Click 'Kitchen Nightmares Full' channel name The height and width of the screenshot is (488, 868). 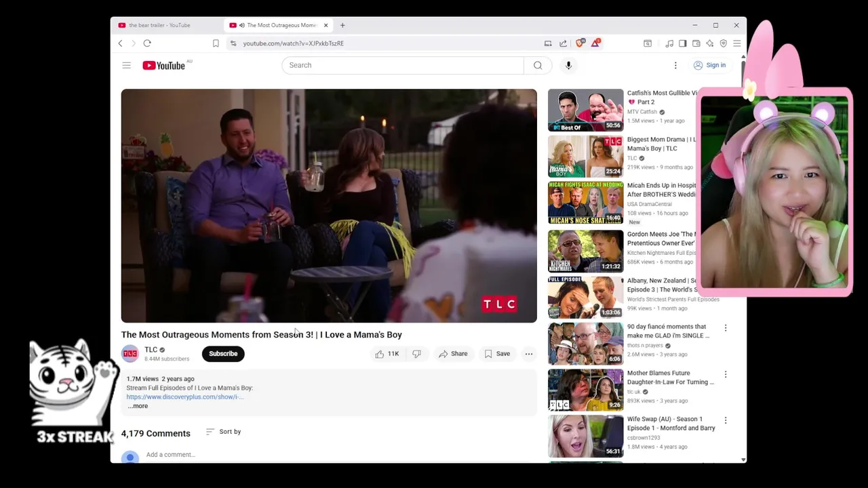661,253
